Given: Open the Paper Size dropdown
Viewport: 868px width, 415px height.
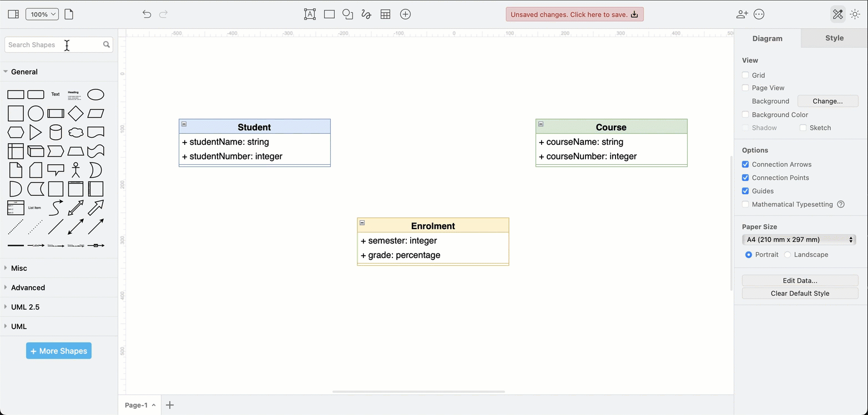Looking at the screenshot, I should coord(799,239).
